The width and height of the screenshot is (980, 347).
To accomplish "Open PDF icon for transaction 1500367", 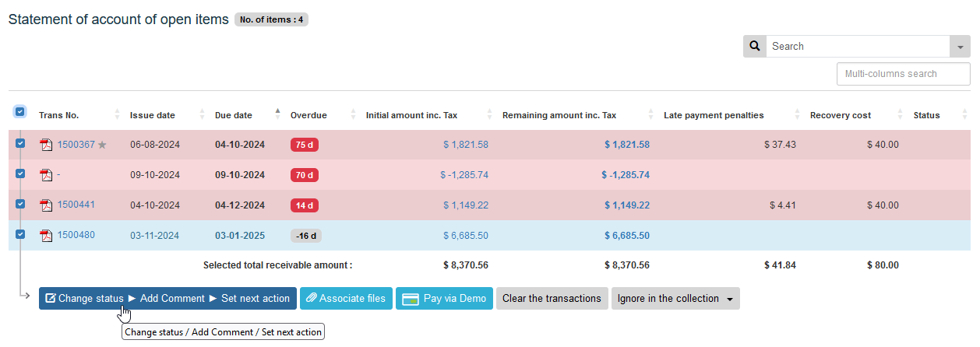I will [x=47, y=145].
